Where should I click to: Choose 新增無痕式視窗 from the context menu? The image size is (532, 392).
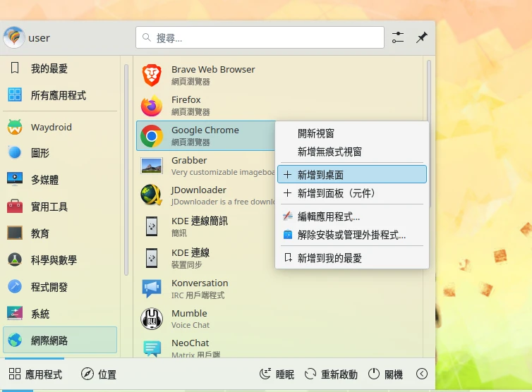tap(352, 152)
